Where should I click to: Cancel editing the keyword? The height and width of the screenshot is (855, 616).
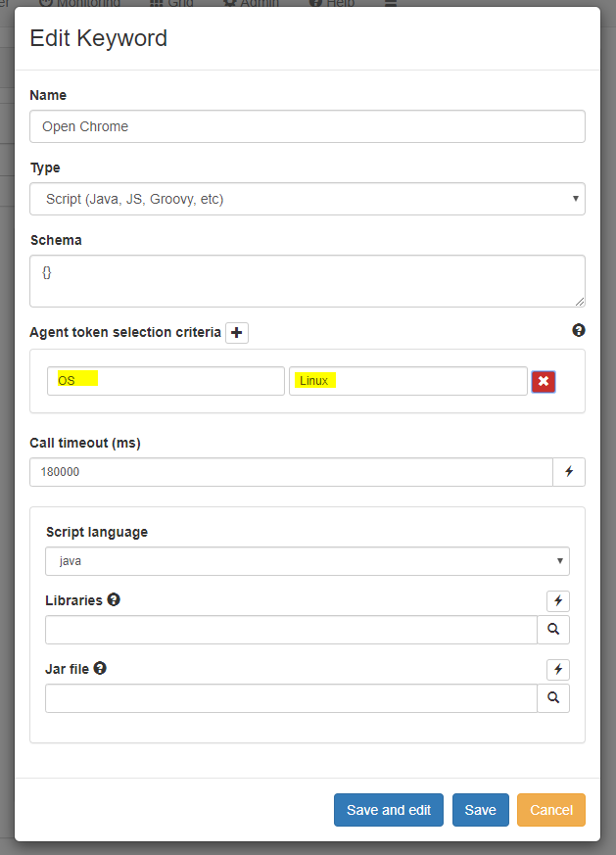(x=551, y=810)
